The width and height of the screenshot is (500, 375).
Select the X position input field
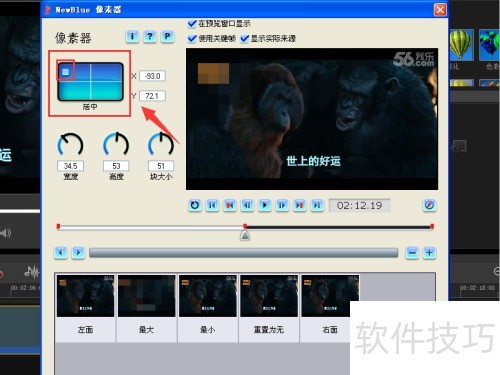pos(152,76)
